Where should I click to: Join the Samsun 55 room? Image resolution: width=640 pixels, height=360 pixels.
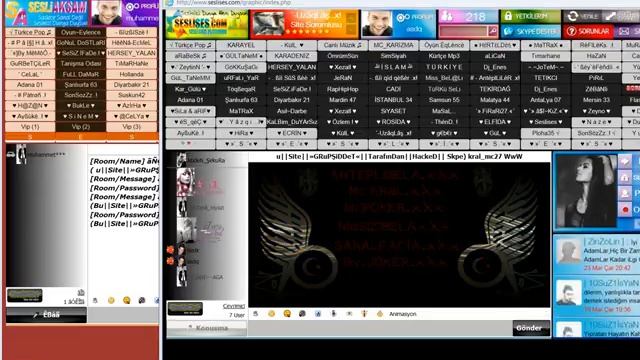(444, 100)
